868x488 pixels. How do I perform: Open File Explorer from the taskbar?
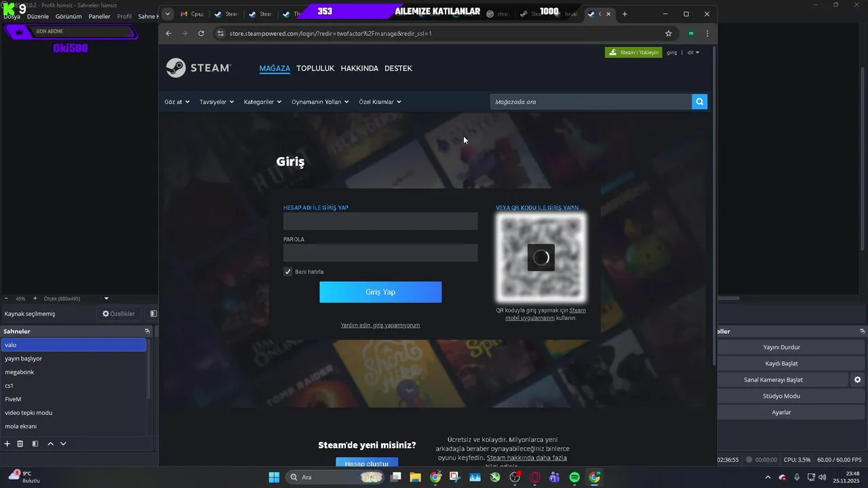click(x=415, y=477)
